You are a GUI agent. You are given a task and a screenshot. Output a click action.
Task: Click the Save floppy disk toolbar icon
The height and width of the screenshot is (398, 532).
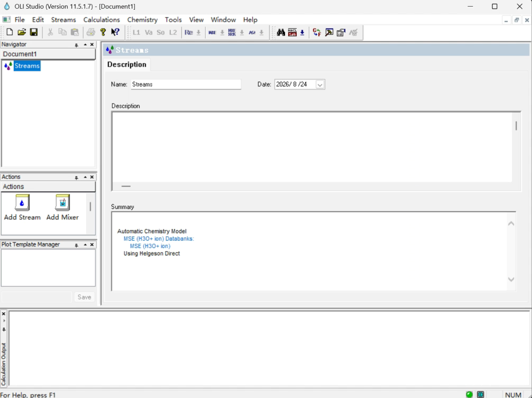34,32
